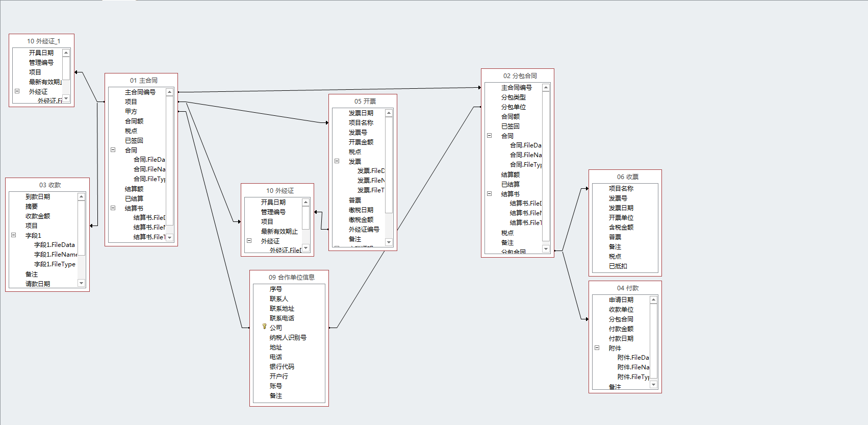Select 甲方 field in 01 主合同
Image resolution: width=868 pixels, height=425 pixels.
tap(131, 111)
